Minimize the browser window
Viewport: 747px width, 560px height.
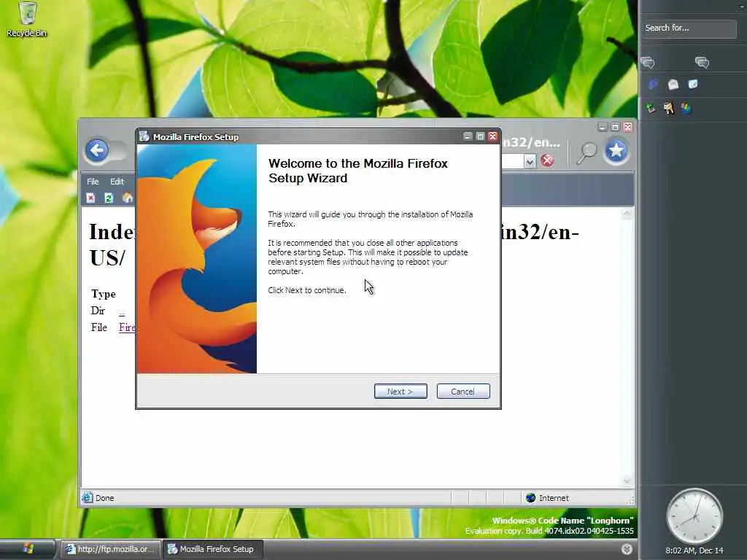click(x=603, y=127)
